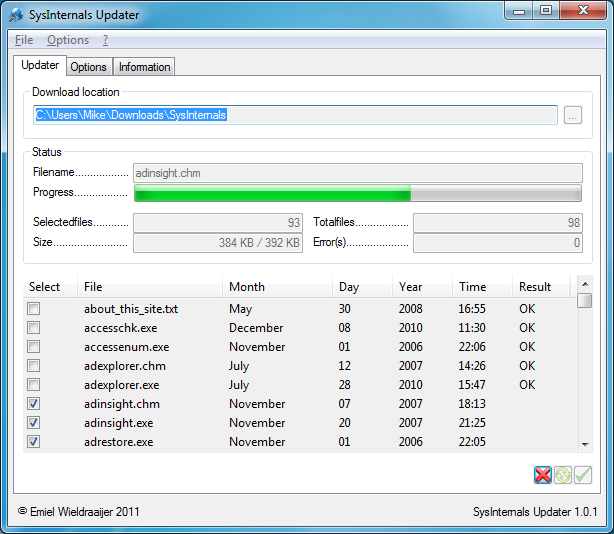Minimize the SysInternals Updater window
The height and width of the screenshot is (534, 614).
tap(519, 11)
